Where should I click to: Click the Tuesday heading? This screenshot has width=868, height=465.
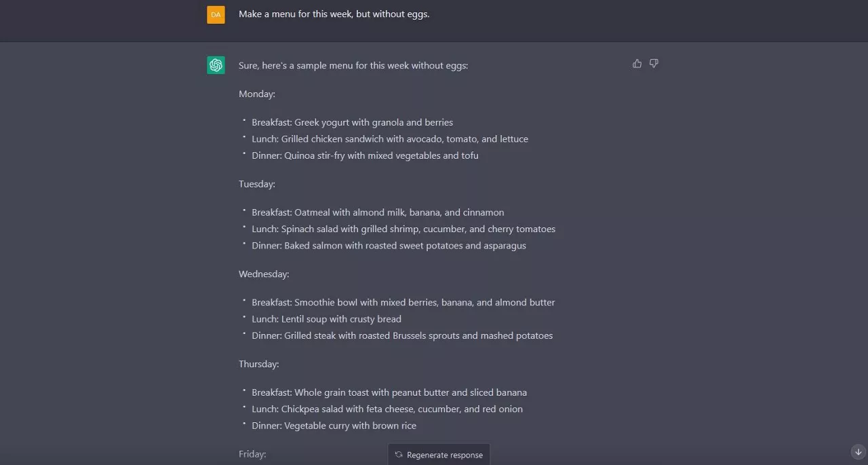point(256,184)
